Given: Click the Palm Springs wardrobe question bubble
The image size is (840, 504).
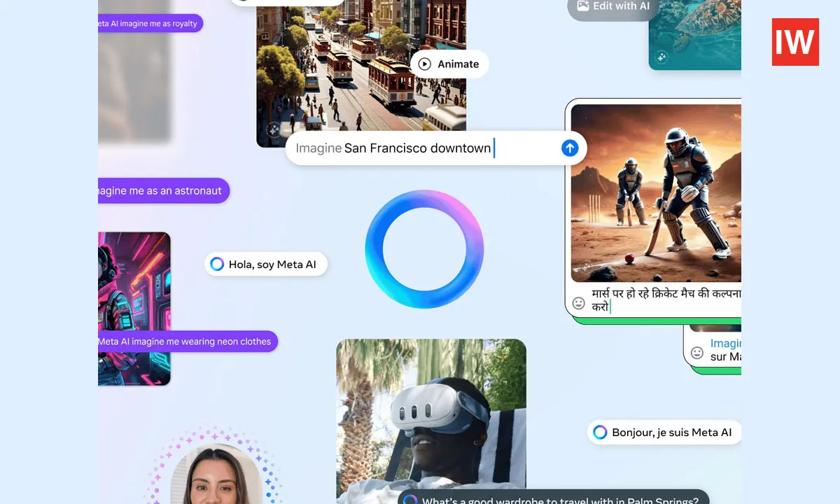Looking at the screenshot, I should click(553, 498).
